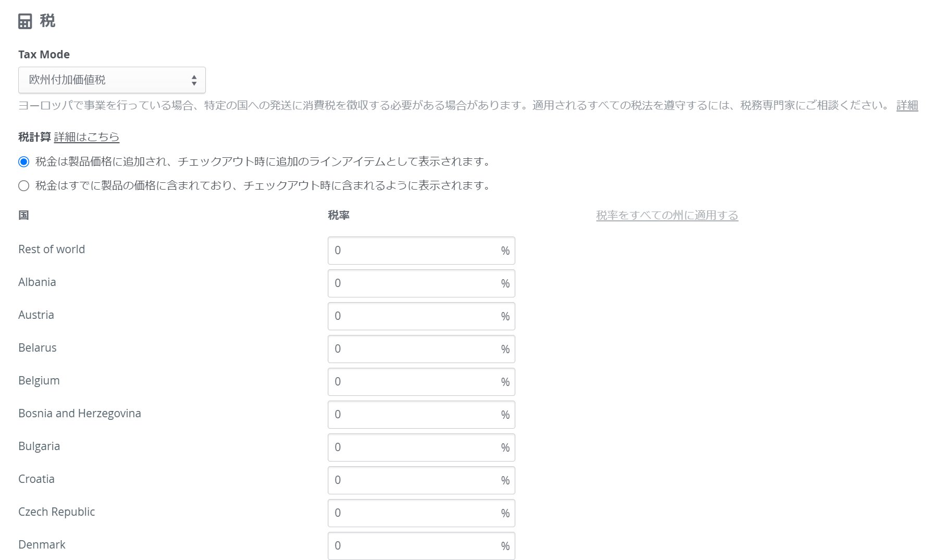Click the Belarus tax rate field
The width and height of the screenshot is (940, 560).
[x=422, y=349]
